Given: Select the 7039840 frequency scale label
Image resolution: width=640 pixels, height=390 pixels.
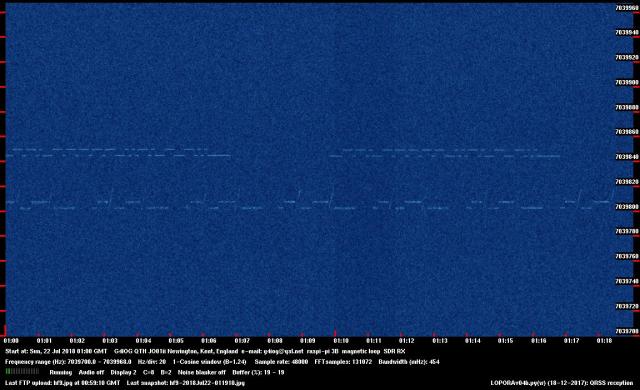Looking at the screenshot, I should pyautogui.click(x=627, y=157).
